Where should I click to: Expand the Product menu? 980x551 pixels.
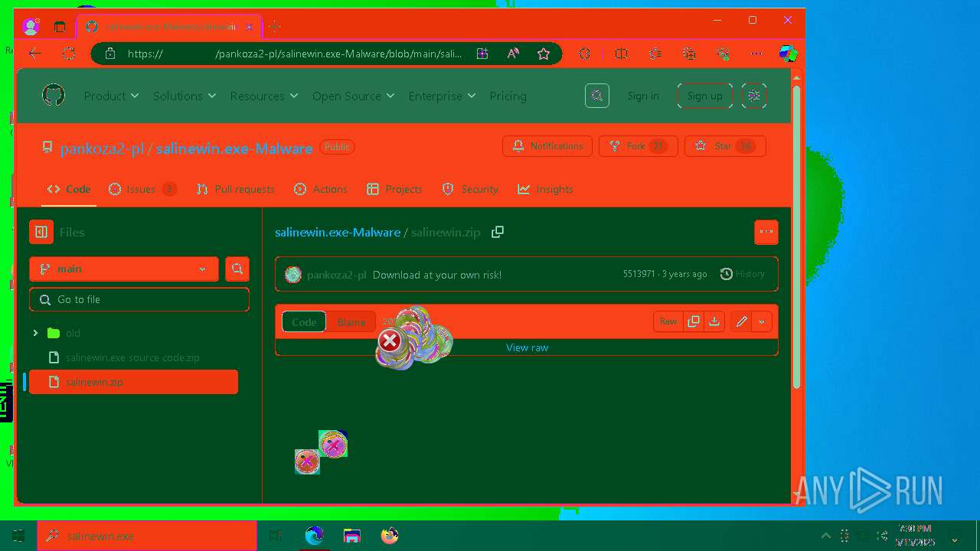tap(112, 96)
